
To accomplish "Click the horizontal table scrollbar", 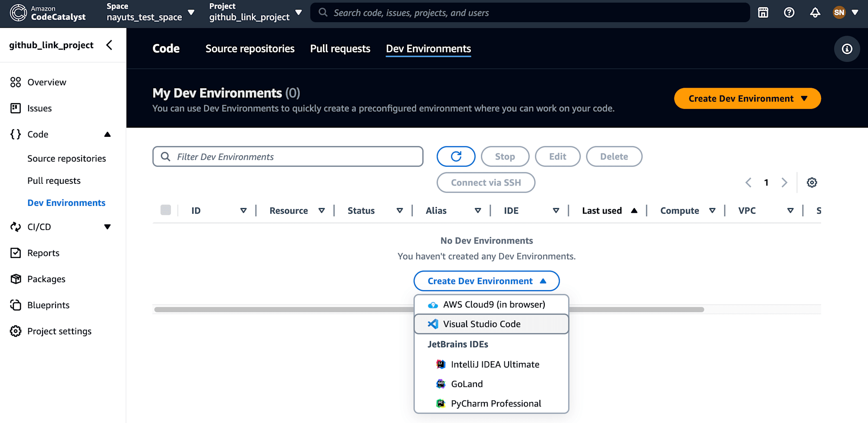I will (x=429, y=310).
